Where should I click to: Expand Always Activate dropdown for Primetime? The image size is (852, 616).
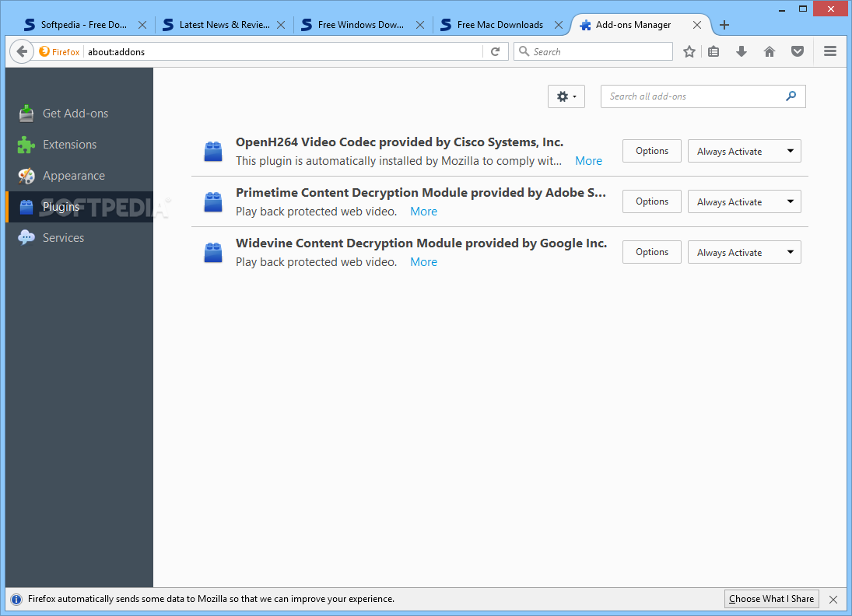tap(745, 201)
